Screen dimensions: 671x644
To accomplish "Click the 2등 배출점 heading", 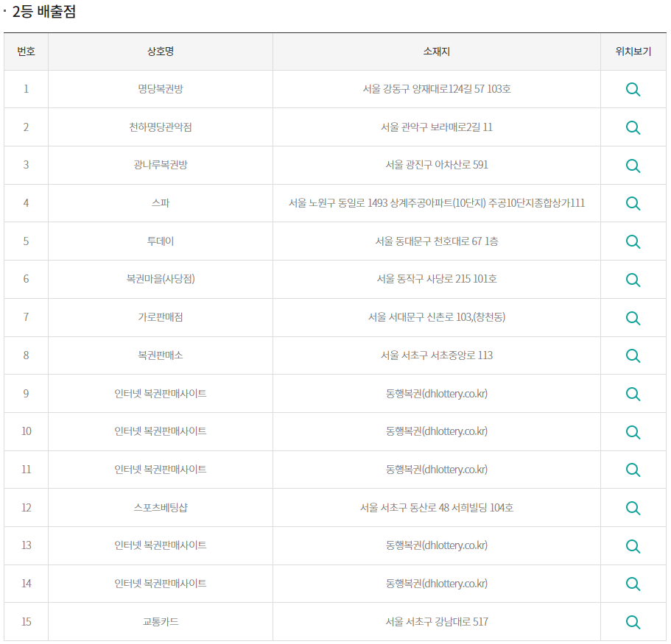I will pos(44,11).
